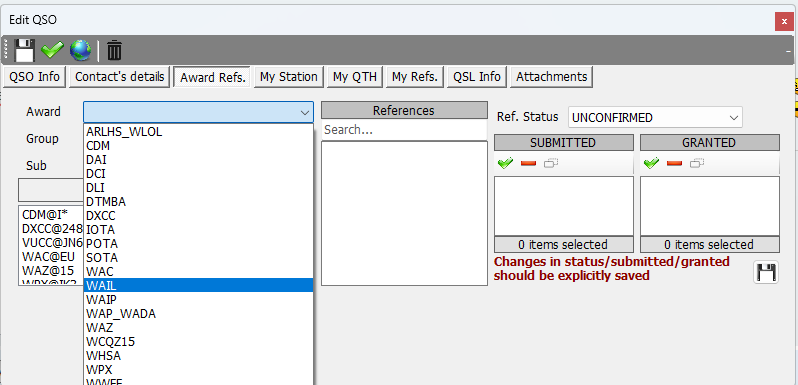Open the Ref. Status dropdown
798x385 pixels.
pos(655,118)
